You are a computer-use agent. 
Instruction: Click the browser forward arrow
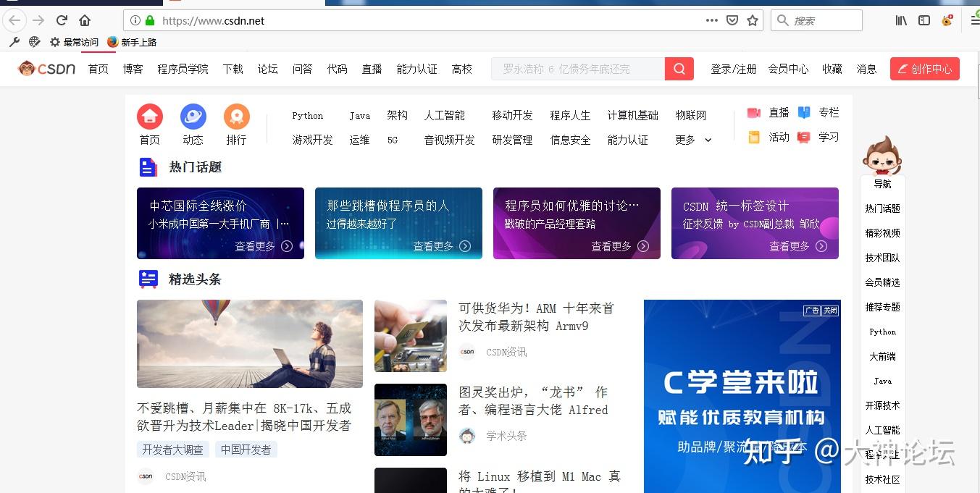point(38,20)
